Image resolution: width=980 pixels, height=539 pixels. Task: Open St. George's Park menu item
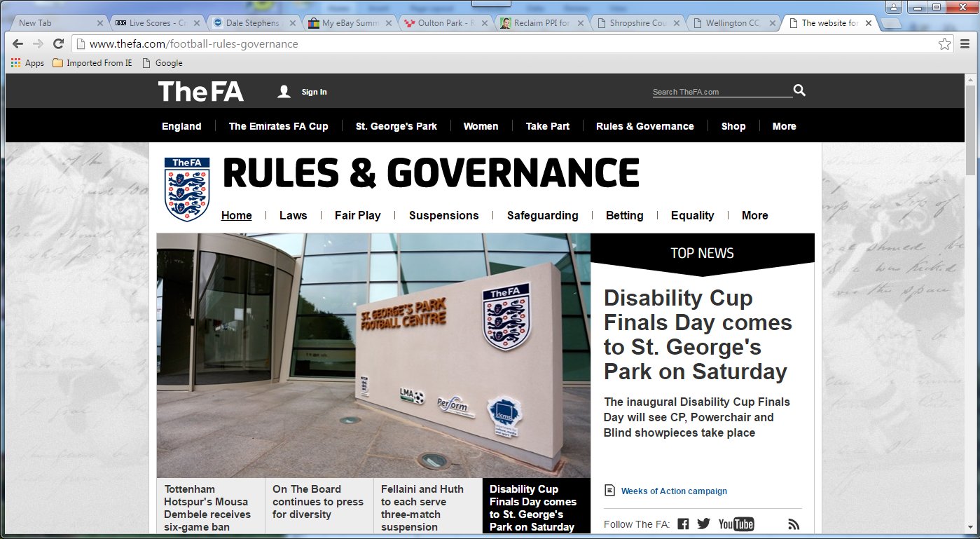tap(396, 126)
